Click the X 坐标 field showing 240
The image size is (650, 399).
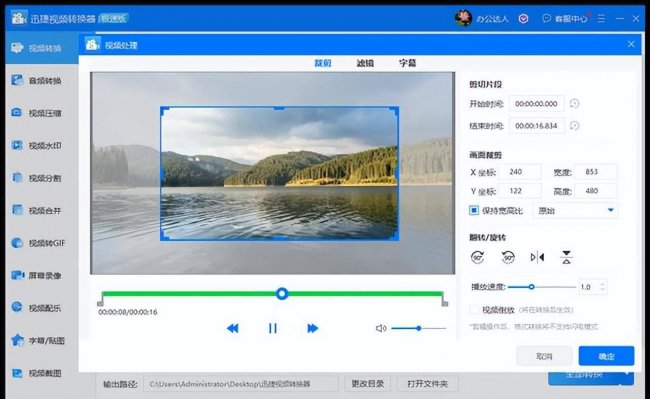pyautogui.click(x=519, y=172)
